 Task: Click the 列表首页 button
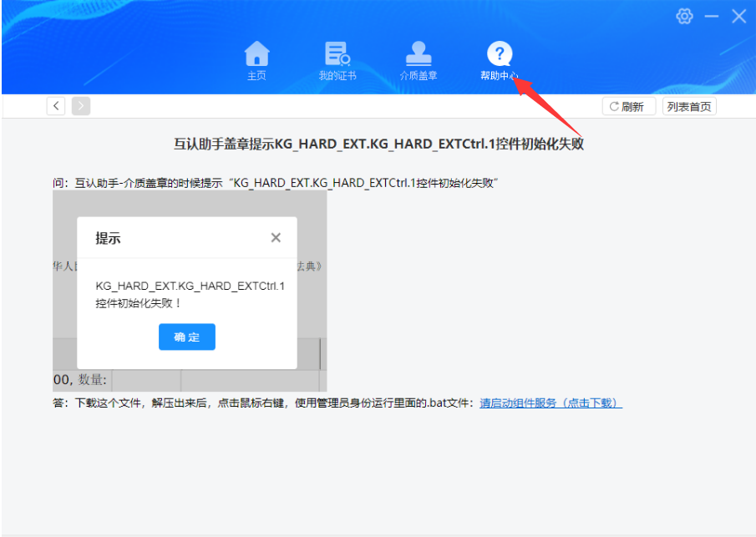(688, 105)
